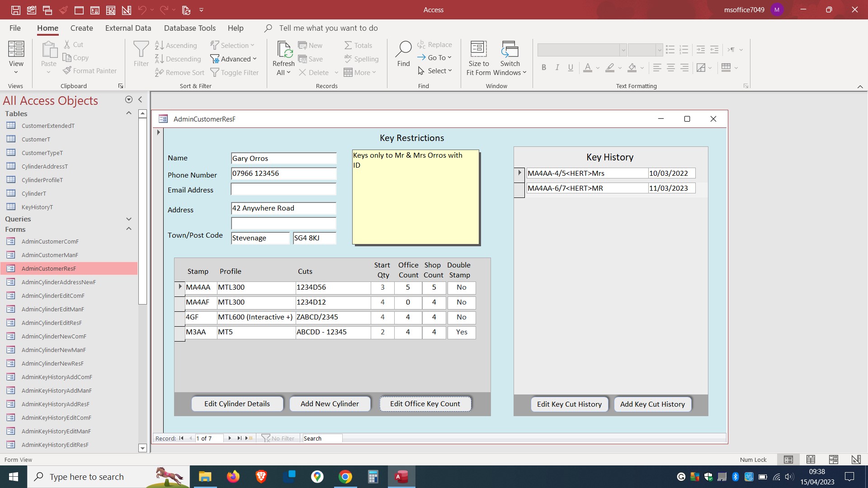868x488 pixels.
Task: Click Refresh All in Records group
Action: click(283, 58)
